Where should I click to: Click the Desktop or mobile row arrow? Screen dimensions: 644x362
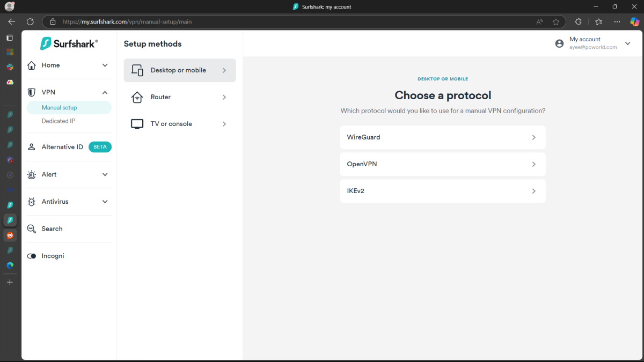point(224,70)
